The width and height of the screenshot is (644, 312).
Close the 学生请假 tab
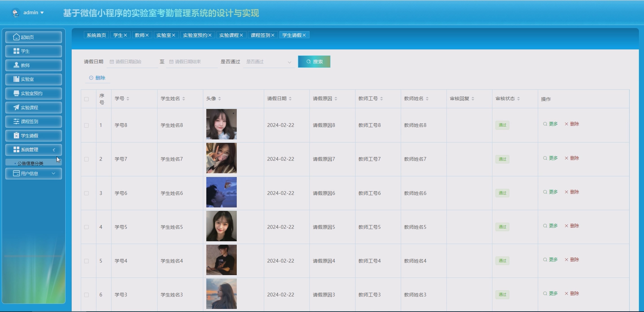(304, 35)
